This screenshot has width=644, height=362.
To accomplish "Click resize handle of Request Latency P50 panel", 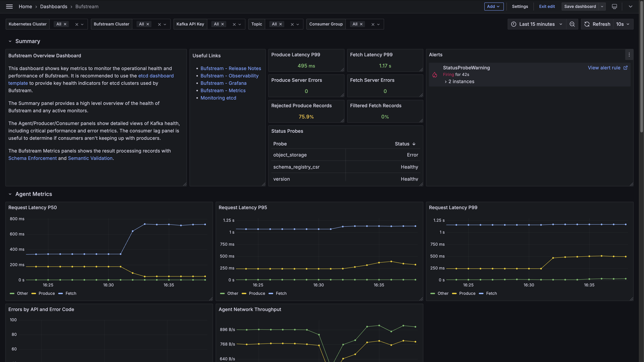I will point(211,299).
